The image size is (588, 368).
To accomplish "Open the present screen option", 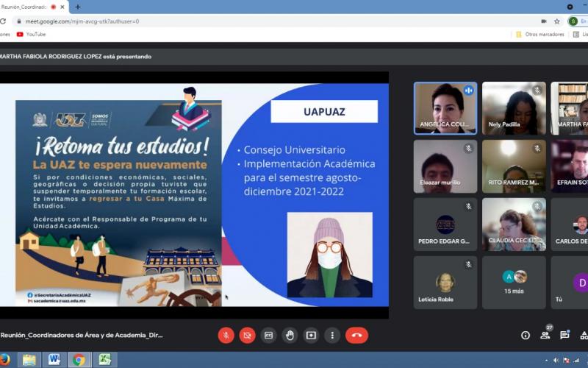I will pos(311,336).
